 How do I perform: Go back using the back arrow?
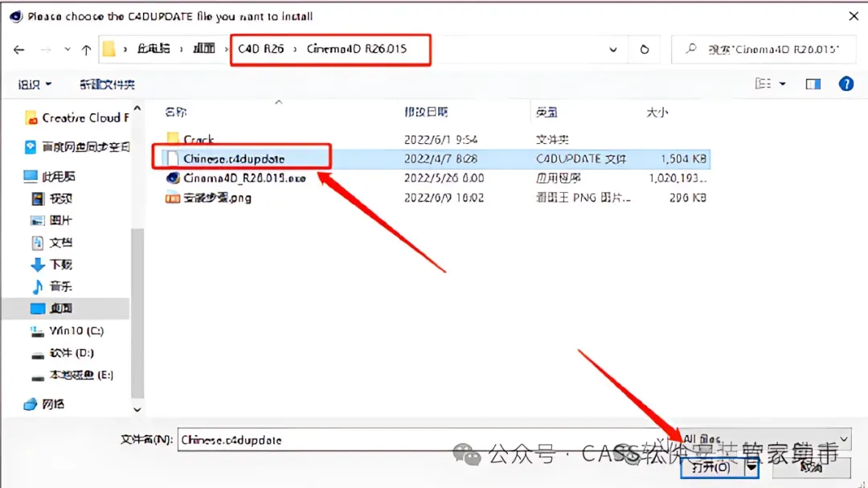(18, 50)
